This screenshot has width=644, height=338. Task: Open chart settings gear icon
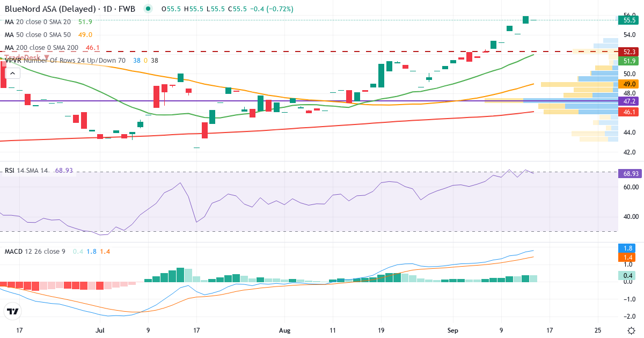coord(631,330)
